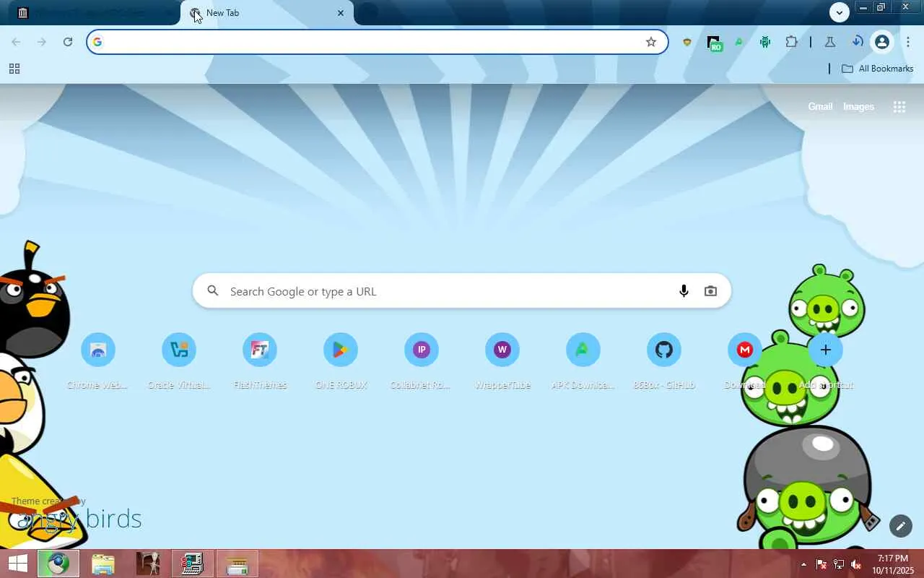
Task: Open the Apps grid in bookmarks bar
Action: 14,69
